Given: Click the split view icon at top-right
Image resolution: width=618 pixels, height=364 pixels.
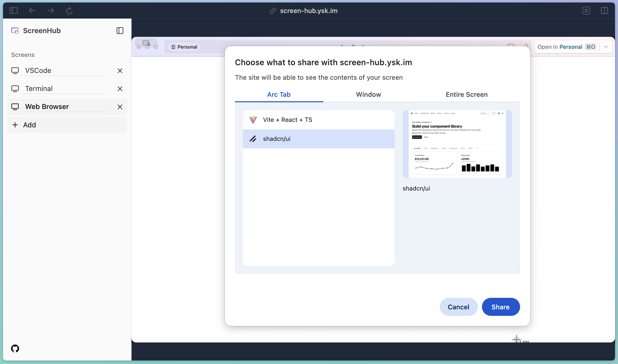Looking at the screenshot, I should point(604,11).
